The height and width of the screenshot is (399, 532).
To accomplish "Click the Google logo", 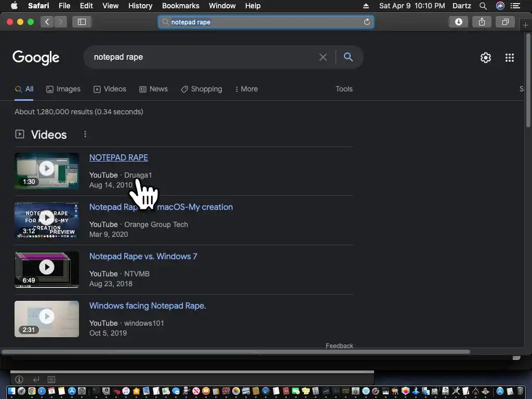I will [x=36, y=58].
